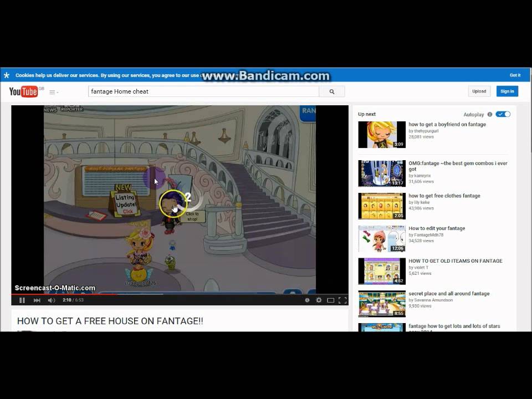Image resolution: width=532 pixels, height=399 pixels.
Task: Click the uploader name FantageMdh78
Action: [428, 235]
